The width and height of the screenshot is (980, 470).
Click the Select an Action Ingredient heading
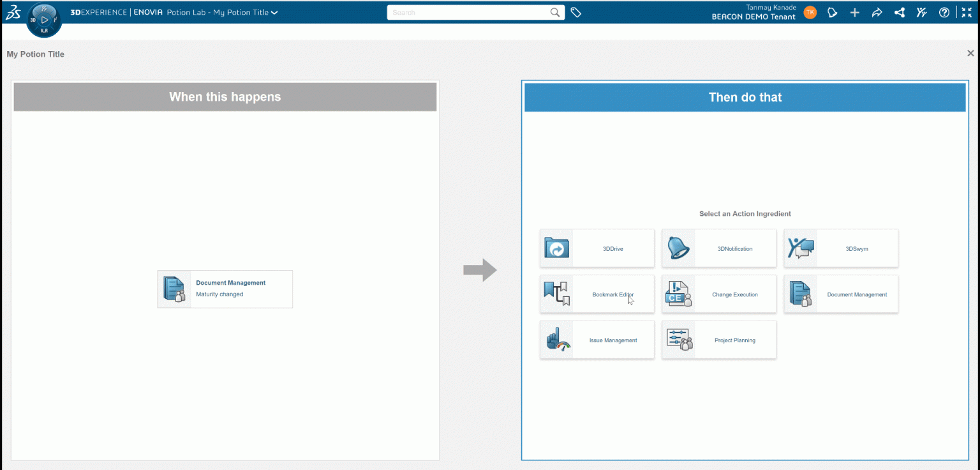[x=745, y=214]
